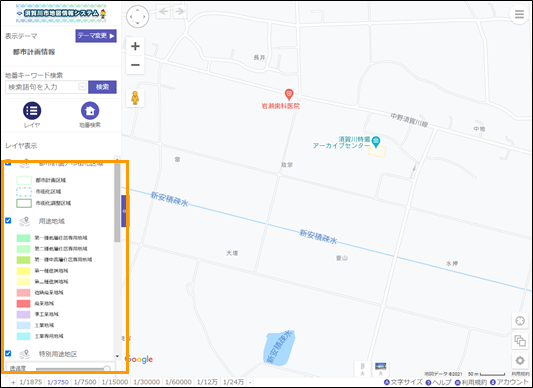Click the map pan compass control
This screenshot has height=388, width=533.
pyautogui.click(x=137, y=16)
